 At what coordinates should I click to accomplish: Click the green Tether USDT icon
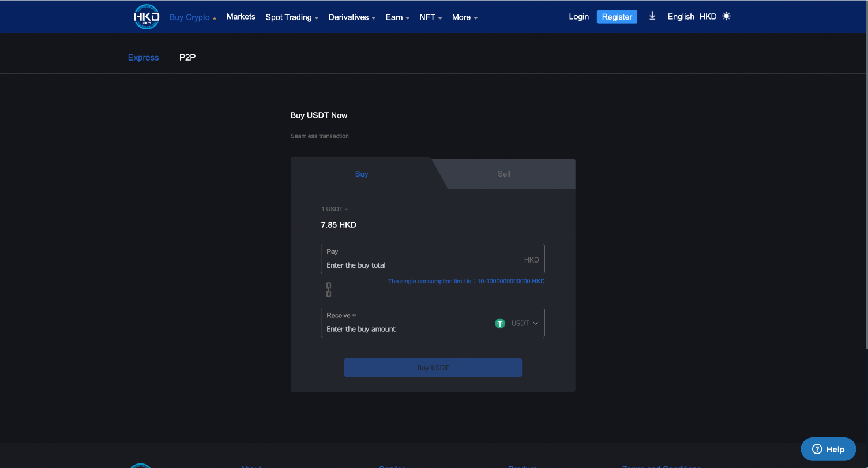tap(500, 323)
